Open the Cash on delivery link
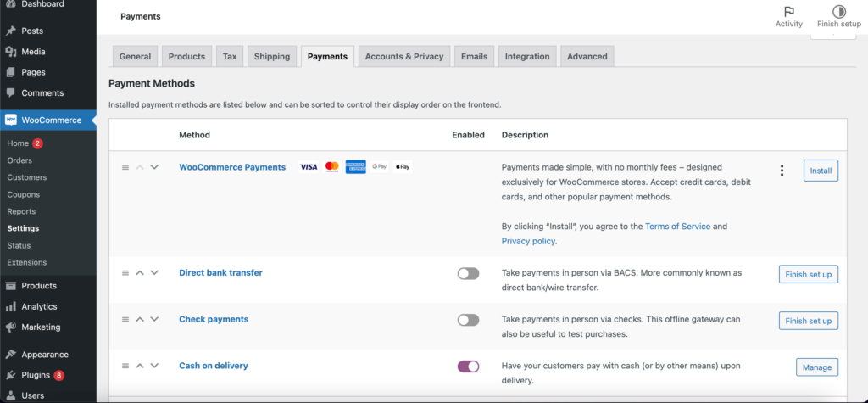The width and height of the screenshot is (868, 403). [214, 366]
